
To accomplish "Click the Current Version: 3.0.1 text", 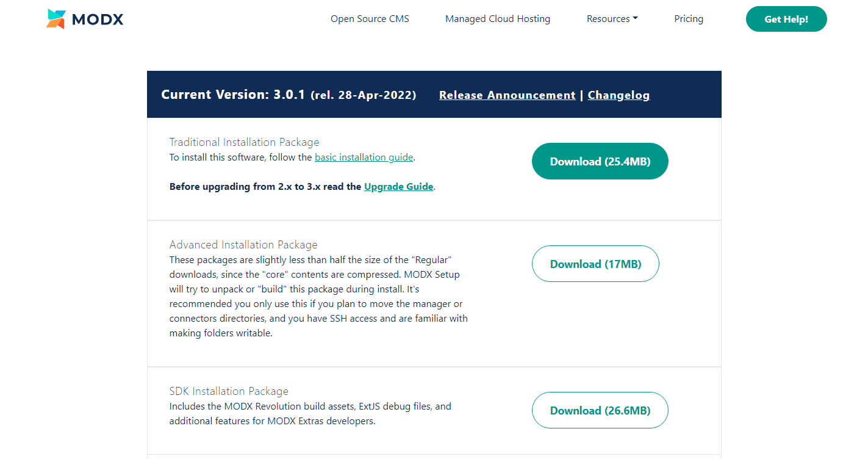I will point(233,95).
